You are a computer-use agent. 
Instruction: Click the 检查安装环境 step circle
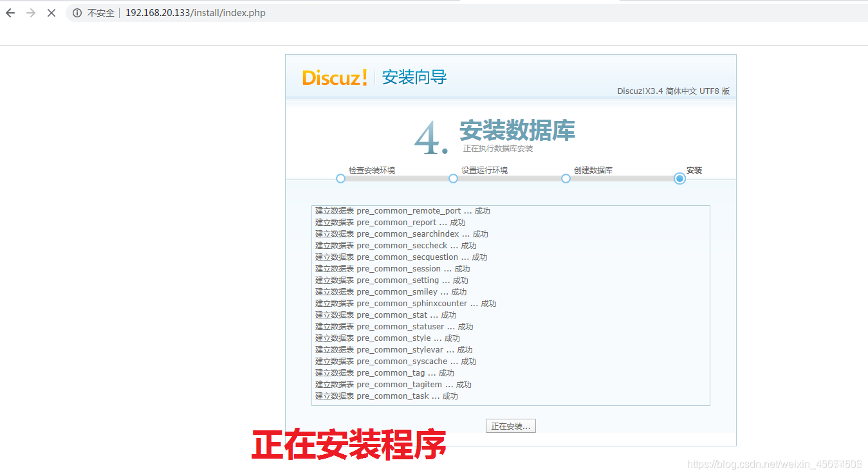point(341,178)
